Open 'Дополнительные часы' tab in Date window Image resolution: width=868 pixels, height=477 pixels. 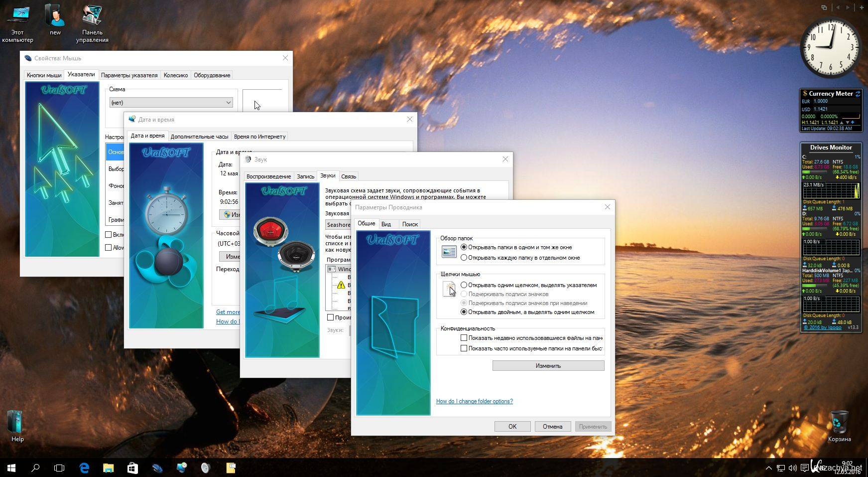coord(199,137)
